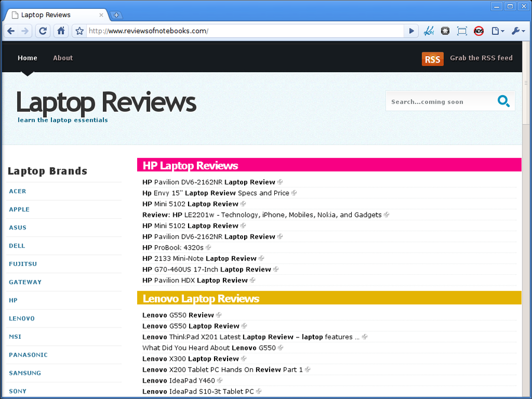The width and height of the screenshot is (532, 399).
Task: Toggle the ADS blocker extension icon
Action: click(x=479, y=31)
